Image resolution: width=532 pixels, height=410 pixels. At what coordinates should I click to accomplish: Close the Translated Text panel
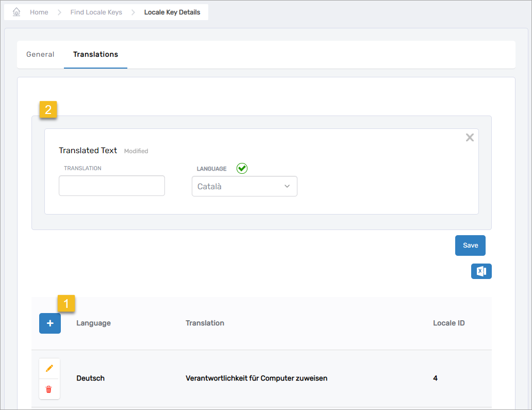470,138
